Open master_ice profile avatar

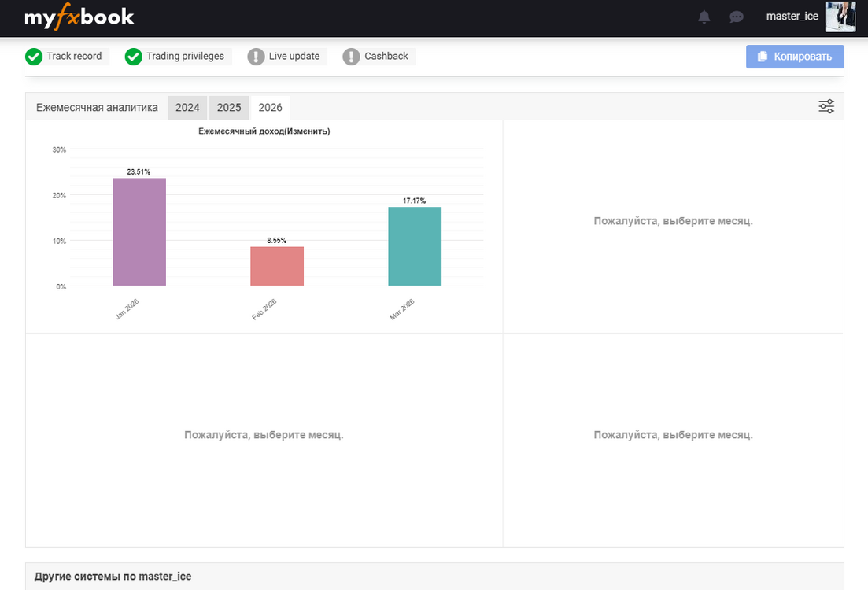coord(840,17)
